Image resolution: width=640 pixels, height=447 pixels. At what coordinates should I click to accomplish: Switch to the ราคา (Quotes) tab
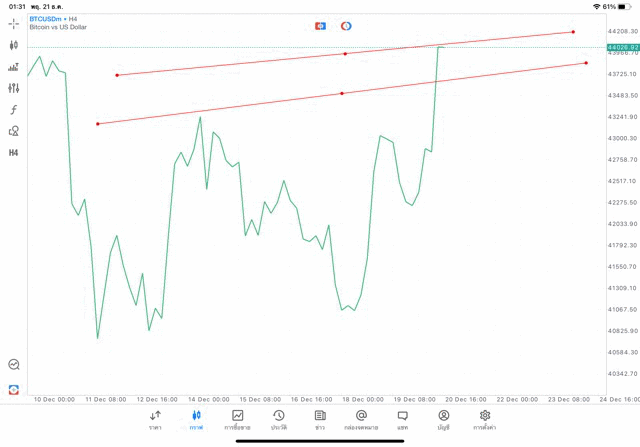click(155, 420)
